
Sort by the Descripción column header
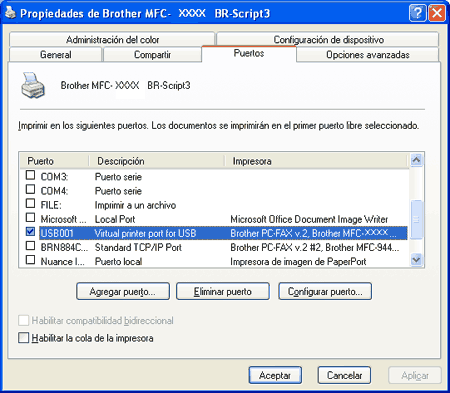click(x=157, y=161)
